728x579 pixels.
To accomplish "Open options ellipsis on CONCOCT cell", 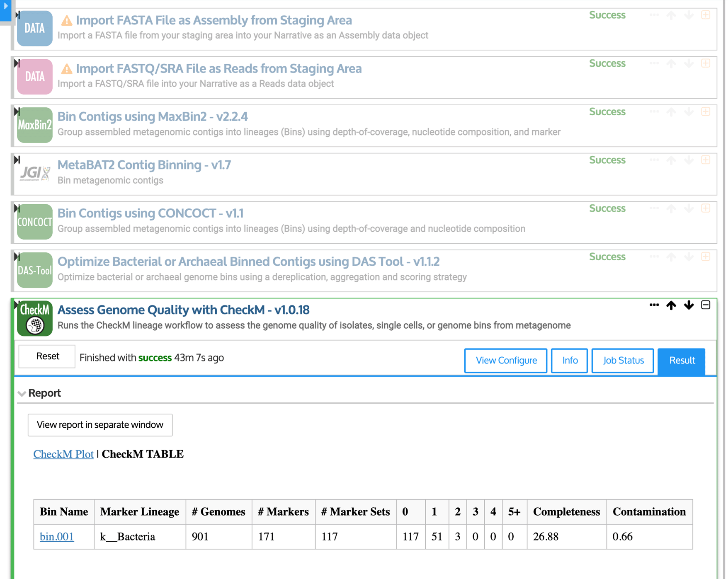I will point(654,208).
